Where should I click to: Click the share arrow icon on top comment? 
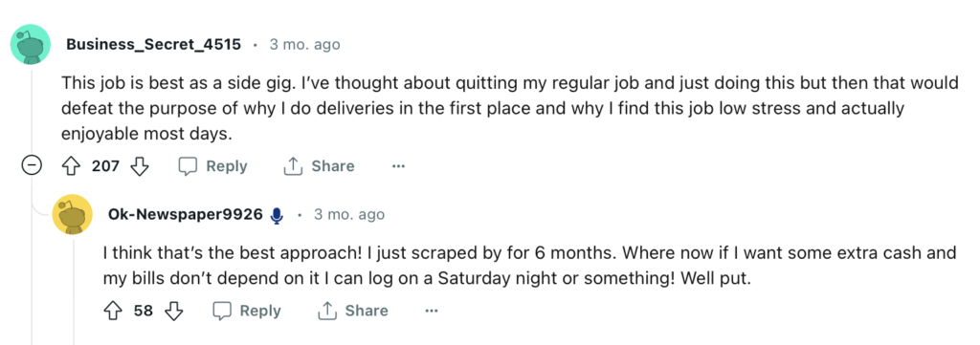pos(293,166)
